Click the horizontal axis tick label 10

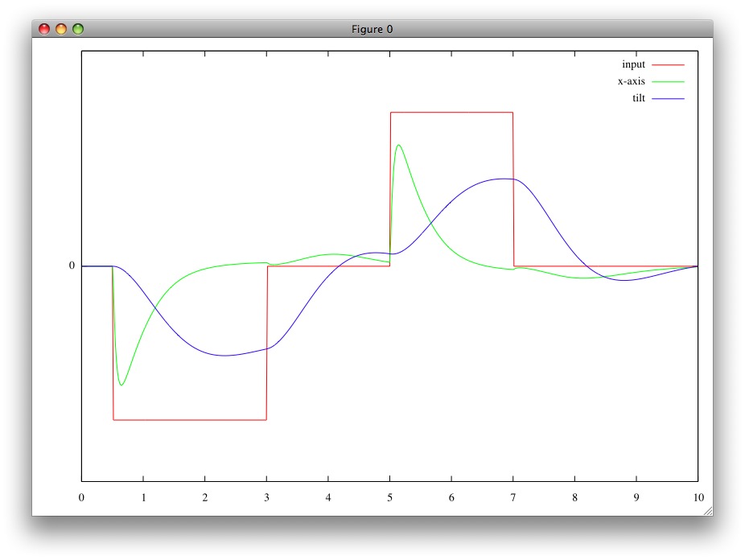pyautogui.click(x=697, y=496)
